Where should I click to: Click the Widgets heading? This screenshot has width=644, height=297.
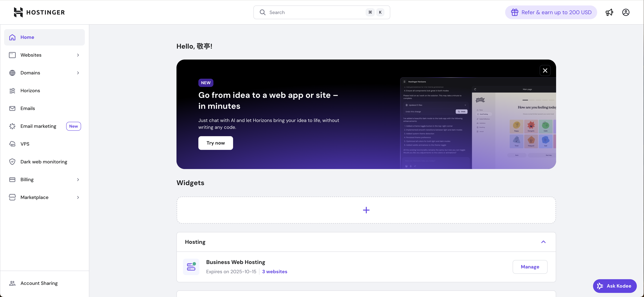[190, 183]
